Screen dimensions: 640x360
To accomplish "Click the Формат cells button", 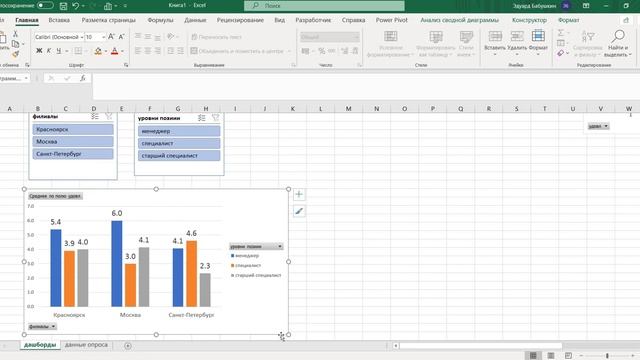I will (538, 43).
